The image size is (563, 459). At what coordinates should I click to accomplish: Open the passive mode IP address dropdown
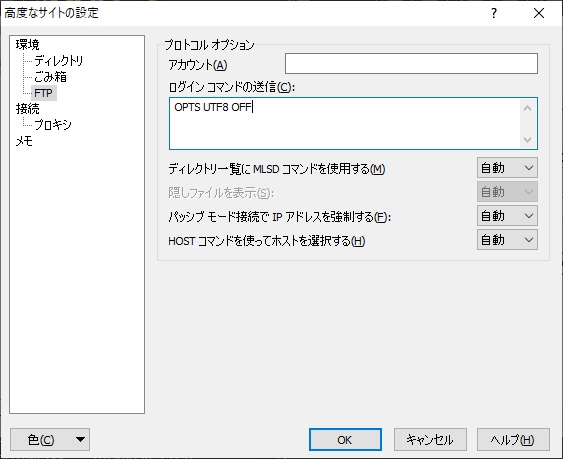(x=507, y=216)
